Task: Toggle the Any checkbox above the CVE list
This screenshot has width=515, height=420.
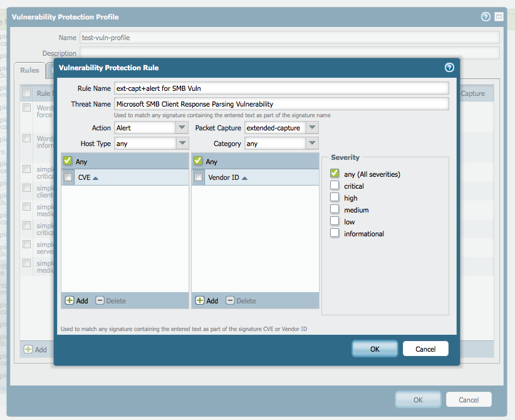Action: click(68, 160)
